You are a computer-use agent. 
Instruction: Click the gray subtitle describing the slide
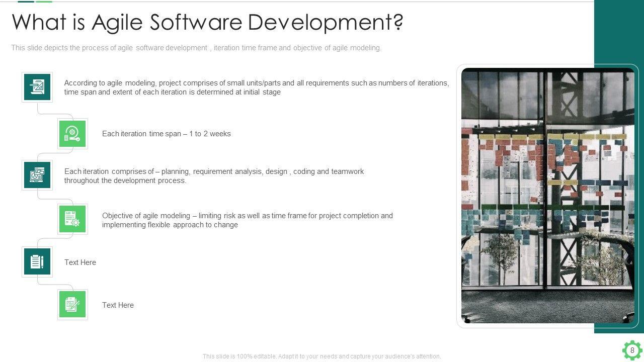point(196,48)
